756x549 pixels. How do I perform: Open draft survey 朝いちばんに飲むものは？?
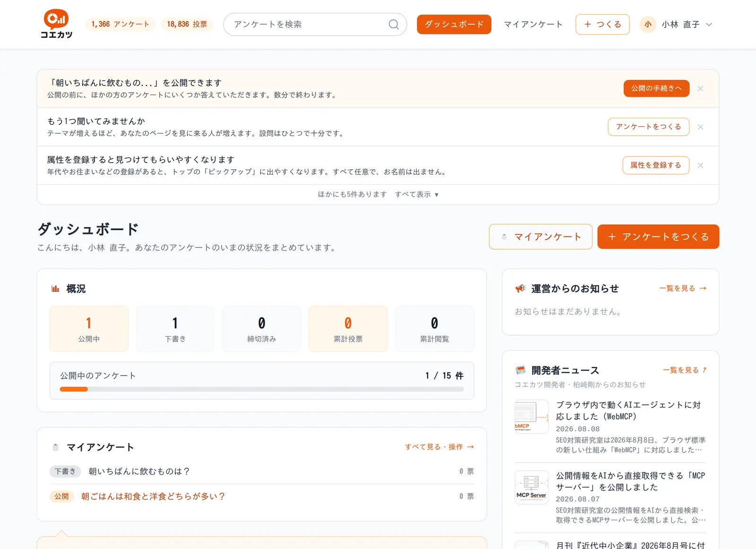[139, 471]
